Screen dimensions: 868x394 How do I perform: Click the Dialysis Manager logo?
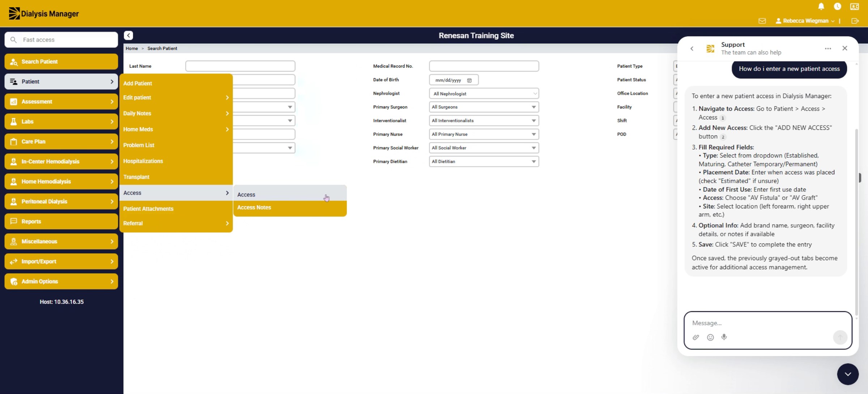coord(44,13)
